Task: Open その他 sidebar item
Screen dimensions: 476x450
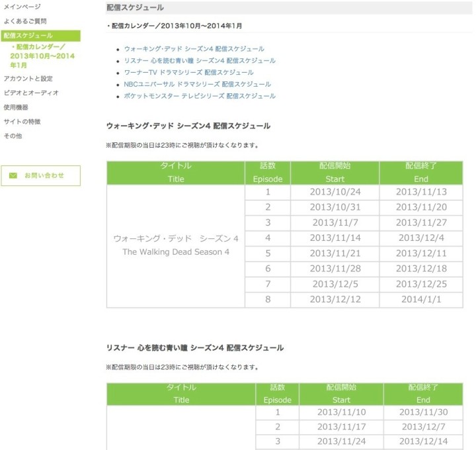Action: tap(13, 136)
